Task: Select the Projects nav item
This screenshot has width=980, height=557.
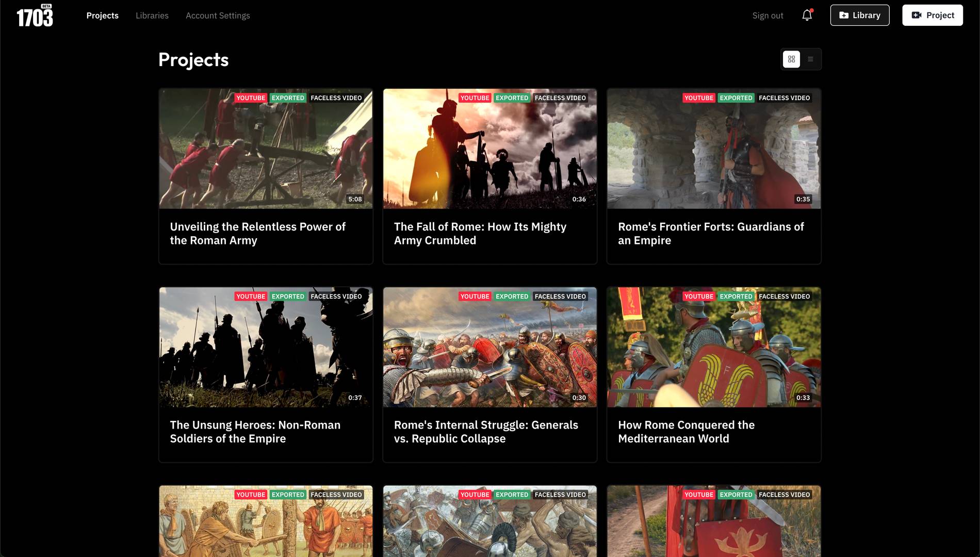Action: click(102, 15)
